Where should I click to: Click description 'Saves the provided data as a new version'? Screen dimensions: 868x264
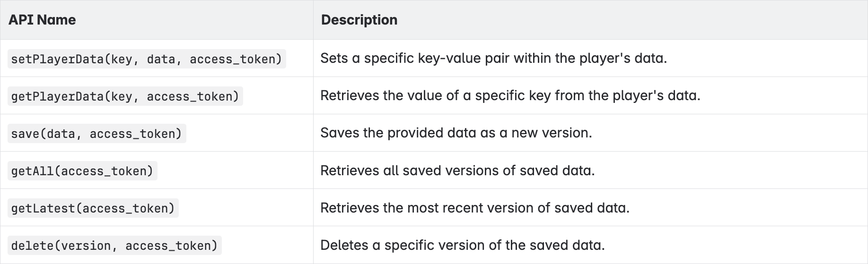(456, 133)
